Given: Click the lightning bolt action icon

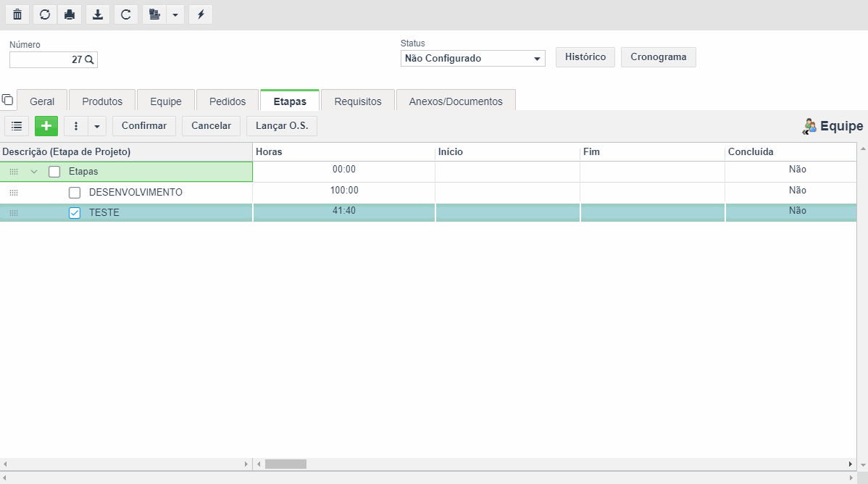Looking at the screenshot, I should coord(201,14).
